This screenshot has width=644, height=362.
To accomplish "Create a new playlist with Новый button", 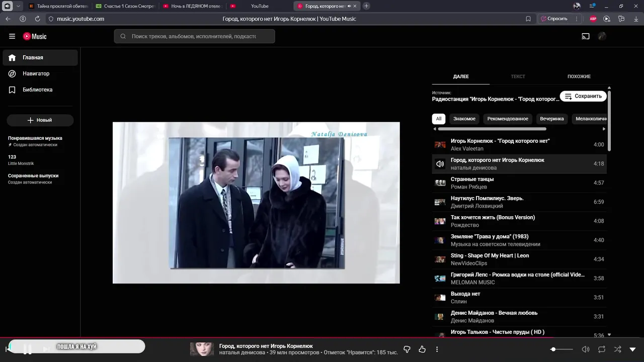I will click(40, 120).
